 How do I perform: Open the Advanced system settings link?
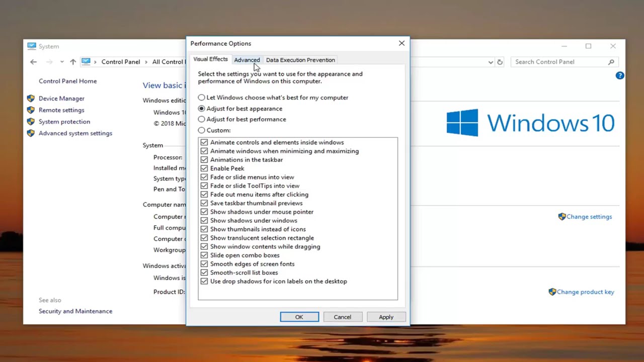(x=75, y=133)
